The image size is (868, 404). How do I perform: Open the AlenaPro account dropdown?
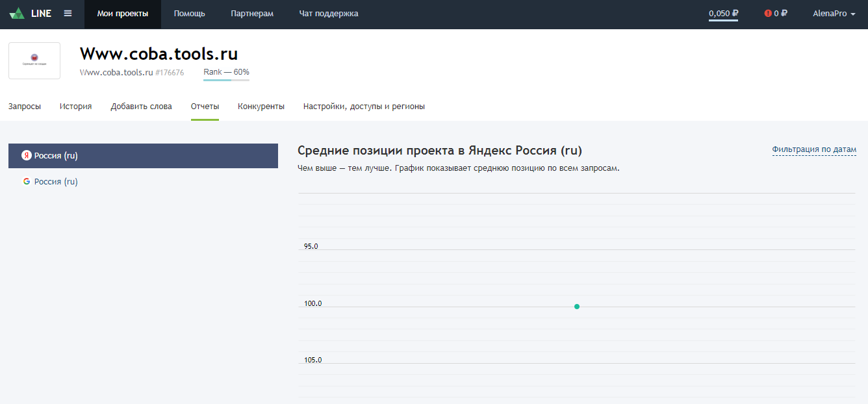(835, 13)
